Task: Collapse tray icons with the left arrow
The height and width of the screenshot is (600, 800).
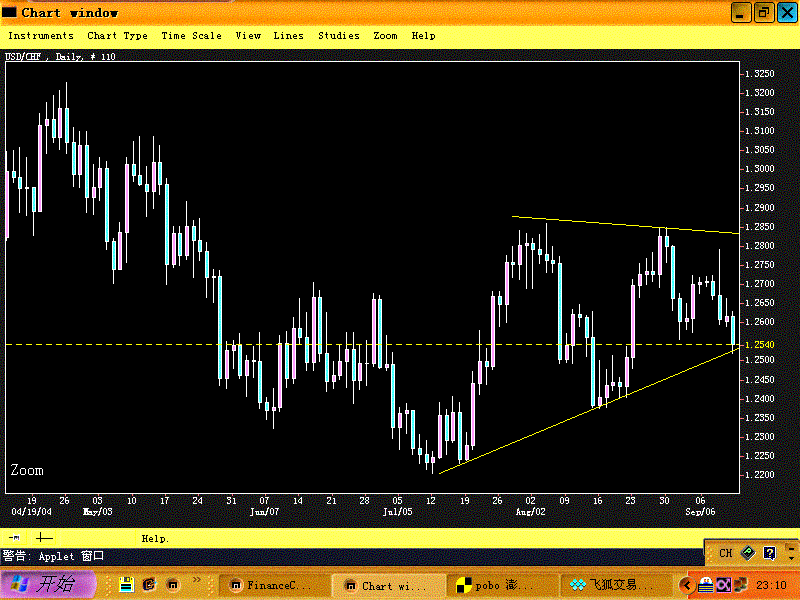Action: tap(687, 585)
